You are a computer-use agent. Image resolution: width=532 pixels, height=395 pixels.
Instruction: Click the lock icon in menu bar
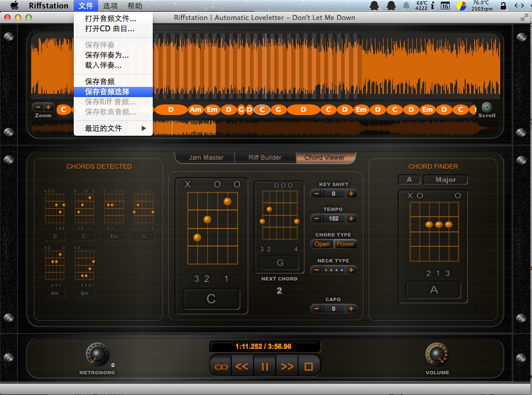[x=503, y=5]
